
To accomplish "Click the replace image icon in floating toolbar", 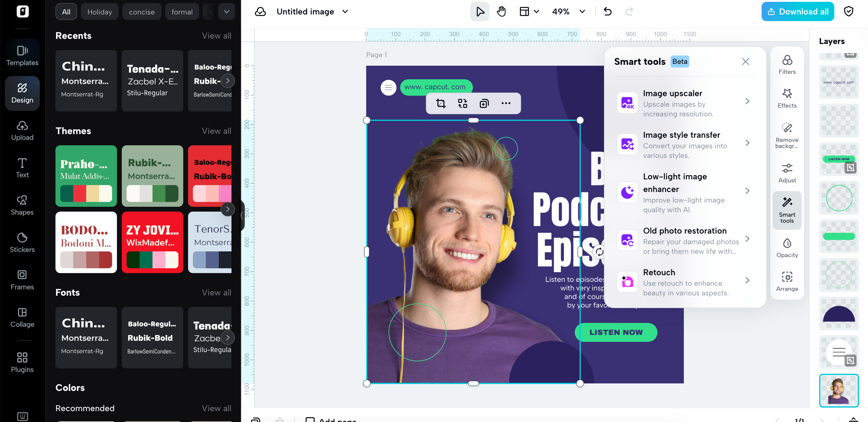I will click(x=462, y=103).
